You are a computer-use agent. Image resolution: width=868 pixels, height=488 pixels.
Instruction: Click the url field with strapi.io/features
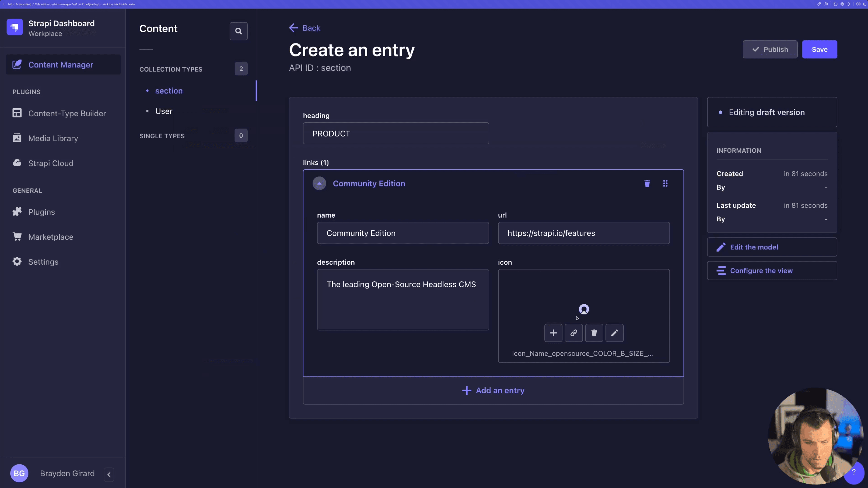584,233
